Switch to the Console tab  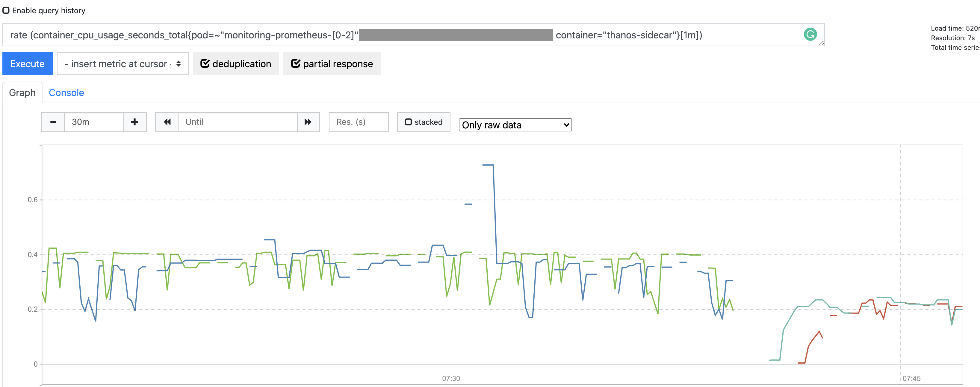coord(66,93)
